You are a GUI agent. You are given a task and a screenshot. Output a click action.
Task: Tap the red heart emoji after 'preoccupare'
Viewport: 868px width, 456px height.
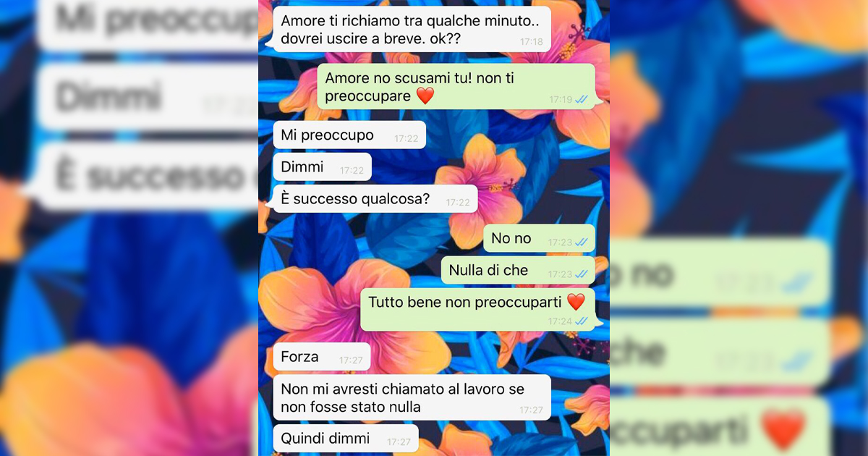point(425,96)
